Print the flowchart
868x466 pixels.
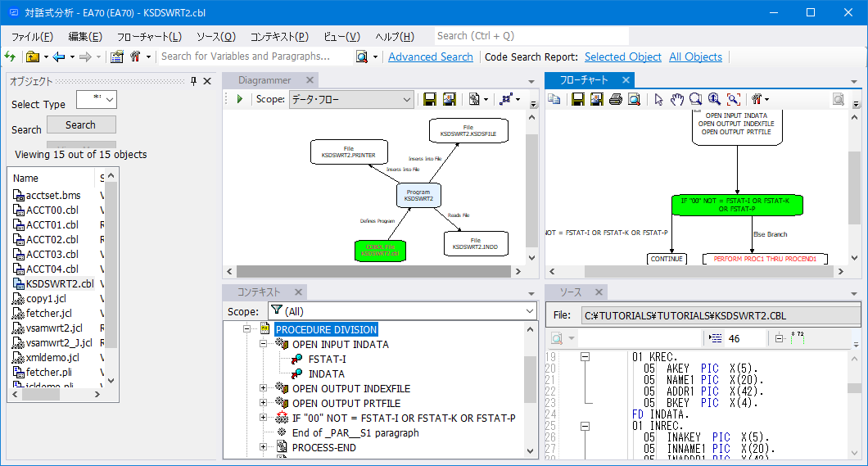[x=616, y=99]
